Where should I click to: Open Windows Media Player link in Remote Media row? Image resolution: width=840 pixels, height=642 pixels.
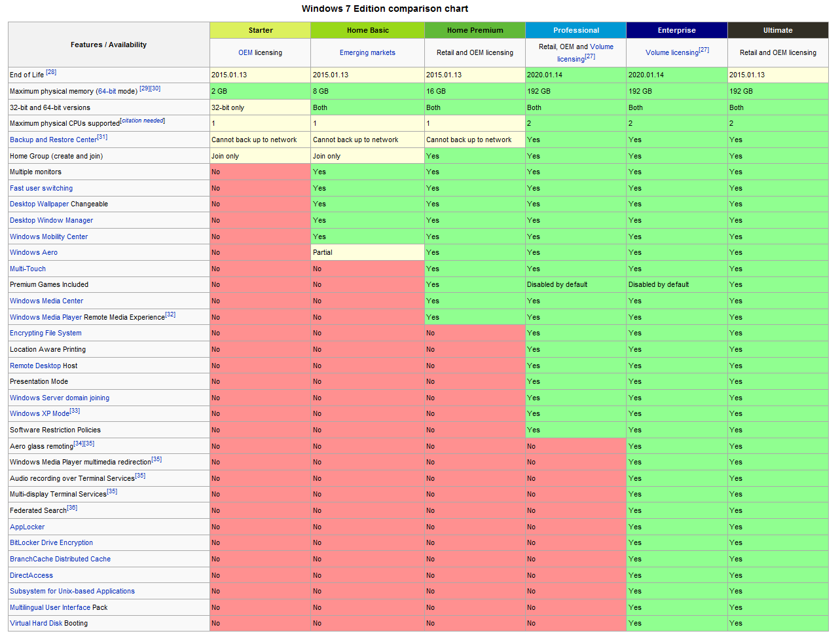[46, 317]
